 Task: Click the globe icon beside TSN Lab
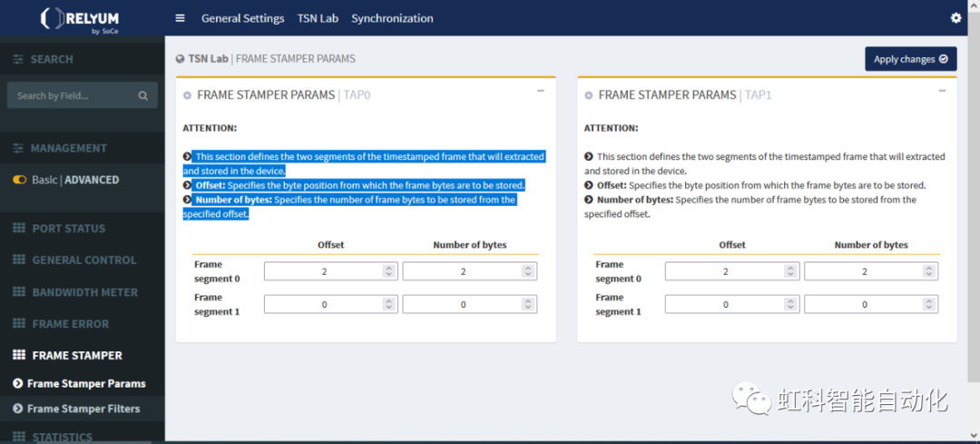(x=180, y=59)
